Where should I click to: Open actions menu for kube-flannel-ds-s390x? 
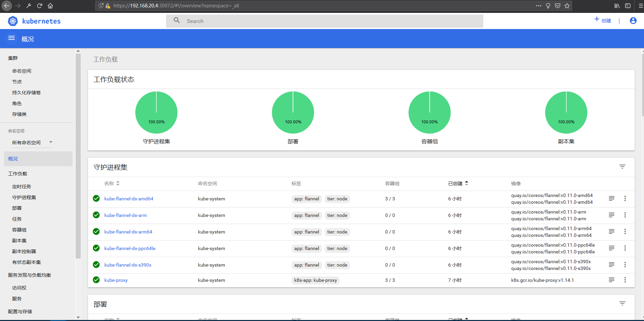625,265
